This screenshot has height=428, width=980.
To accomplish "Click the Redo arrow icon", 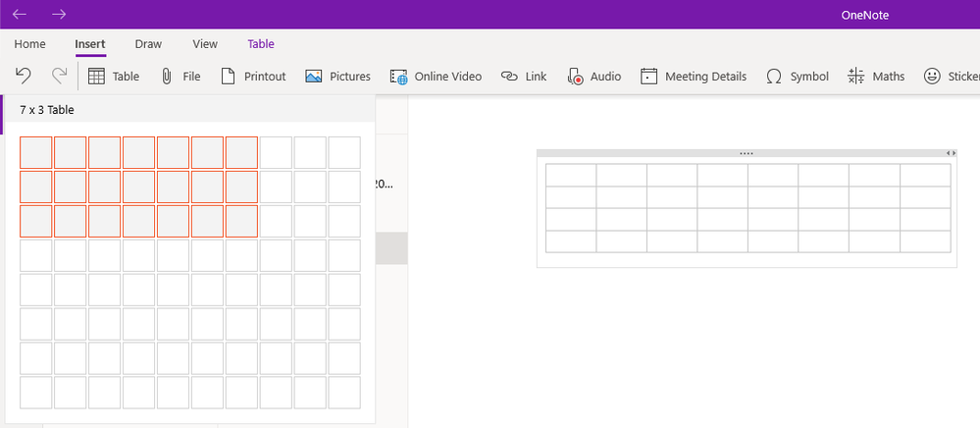I will [59, 77].
